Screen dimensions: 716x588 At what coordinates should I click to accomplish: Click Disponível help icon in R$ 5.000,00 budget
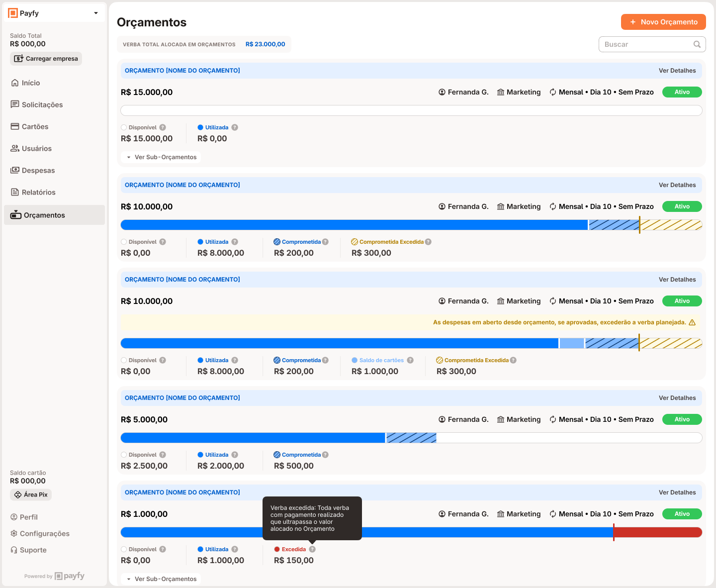click(163, 455)
